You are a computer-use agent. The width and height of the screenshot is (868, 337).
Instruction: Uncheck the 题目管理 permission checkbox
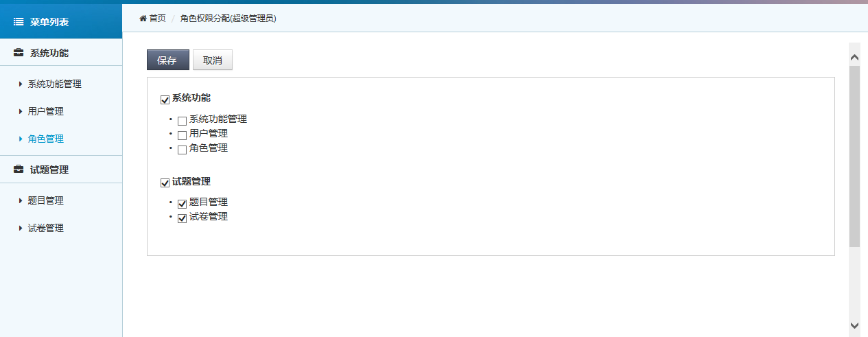pos(182,204)
